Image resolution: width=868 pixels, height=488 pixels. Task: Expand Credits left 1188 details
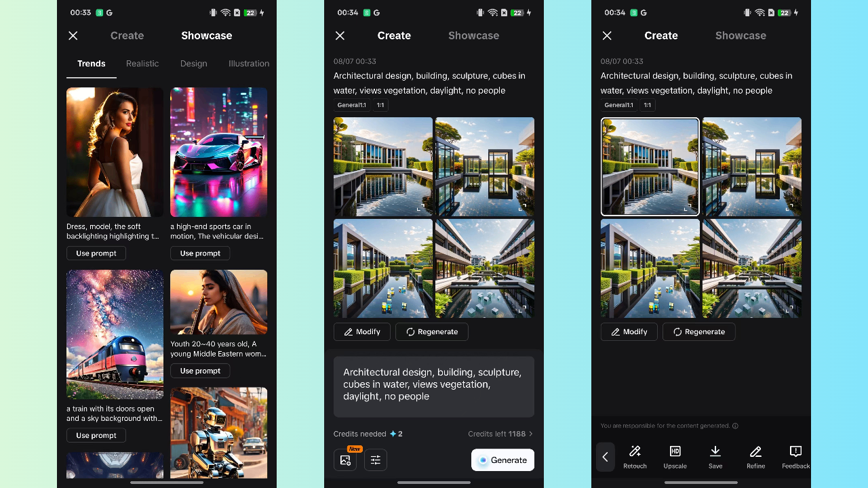pyautogui.click(x=500, y=434)
